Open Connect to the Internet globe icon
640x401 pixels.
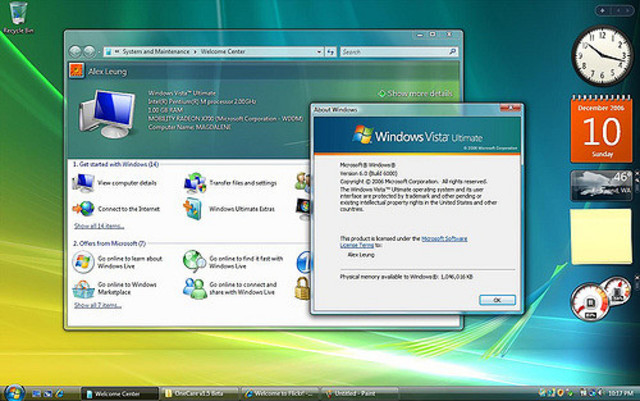[x=84, y=209]
